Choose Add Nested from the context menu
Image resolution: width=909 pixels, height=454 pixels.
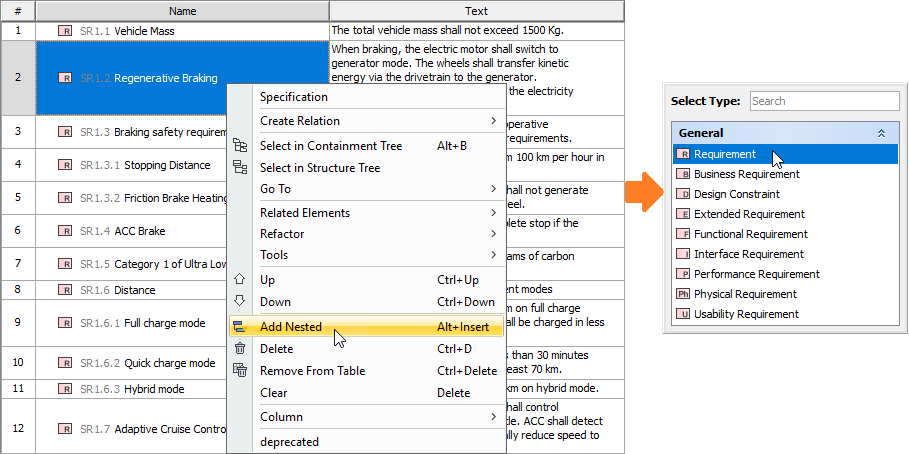click(291, 327)
